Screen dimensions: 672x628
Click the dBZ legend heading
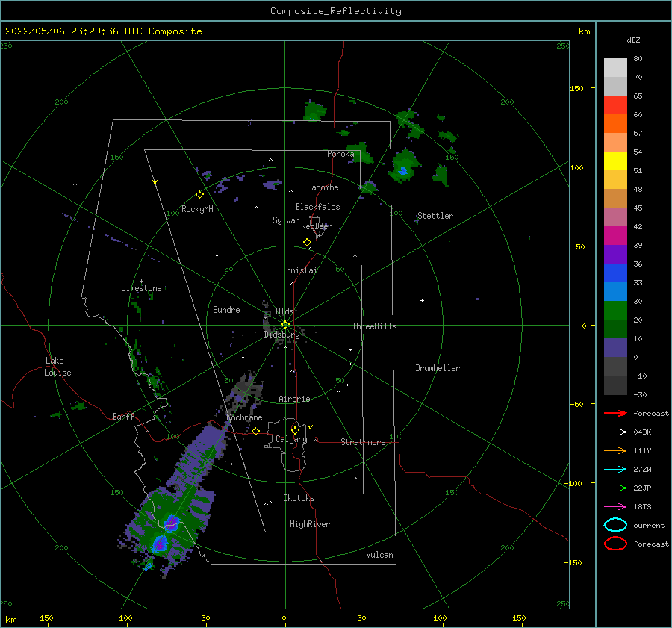tap(633, 40)
